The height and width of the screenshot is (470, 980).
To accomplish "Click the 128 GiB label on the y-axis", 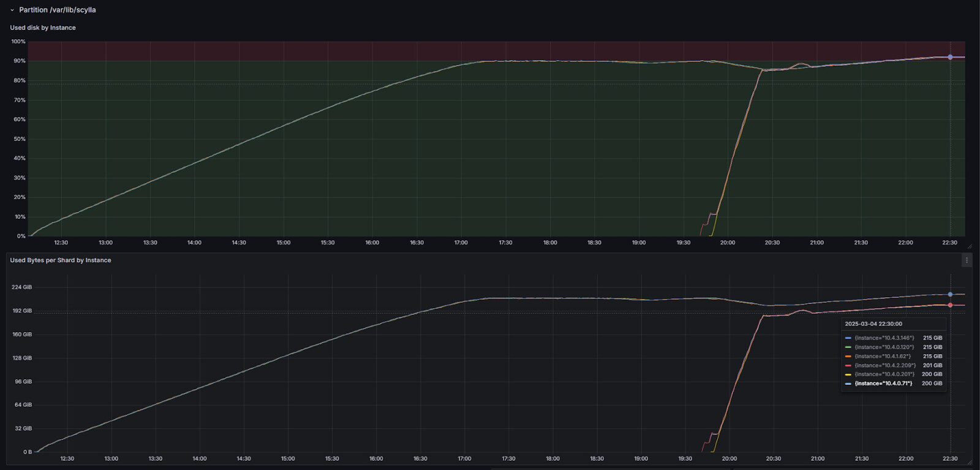I will tap(22, 358).
